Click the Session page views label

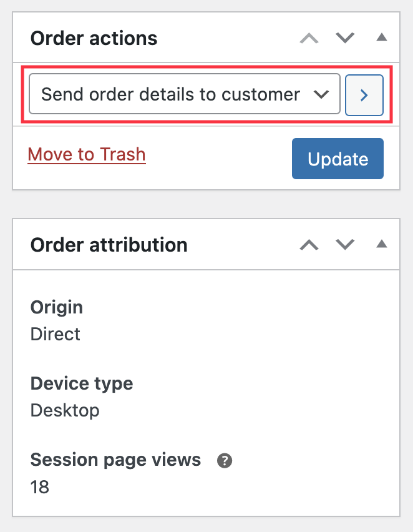(115, 460)
